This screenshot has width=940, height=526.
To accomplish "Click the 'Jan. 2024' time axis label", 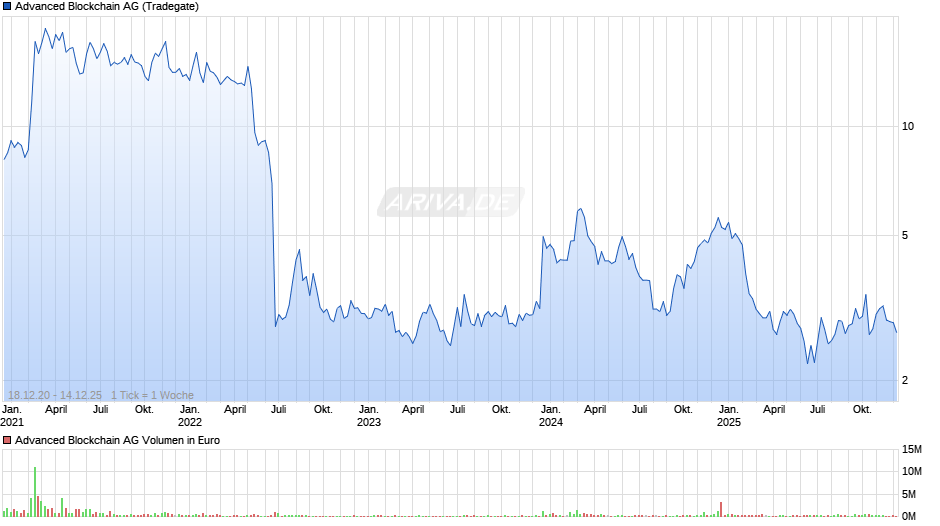I will click(550, 416).
